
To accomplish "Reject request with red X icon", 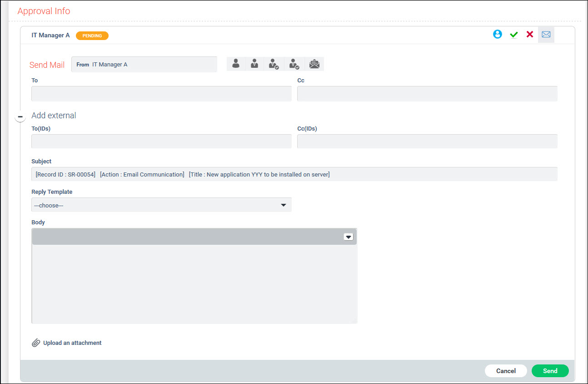I will 530,35.
